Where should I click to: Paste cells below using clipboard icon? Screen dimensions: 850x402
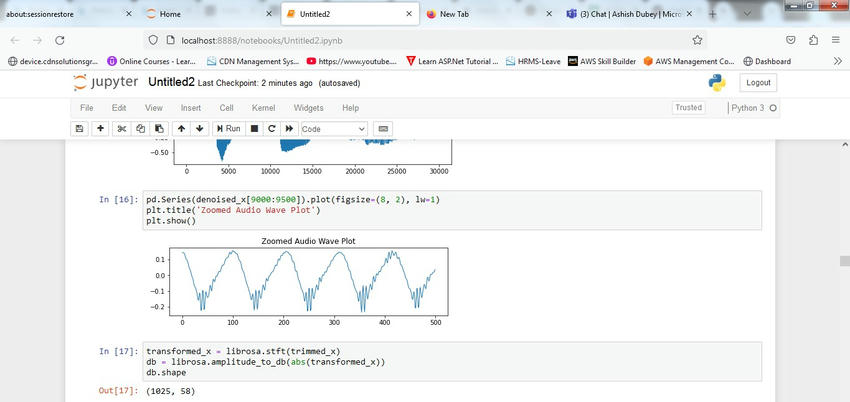[x=158, y=129]
